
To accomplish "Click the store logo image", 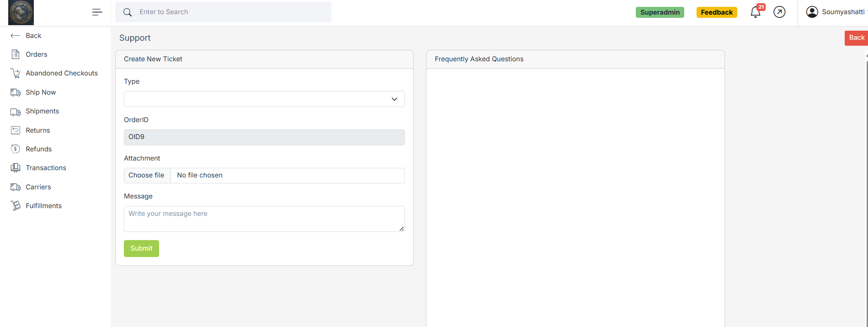I will click(21, 12).
